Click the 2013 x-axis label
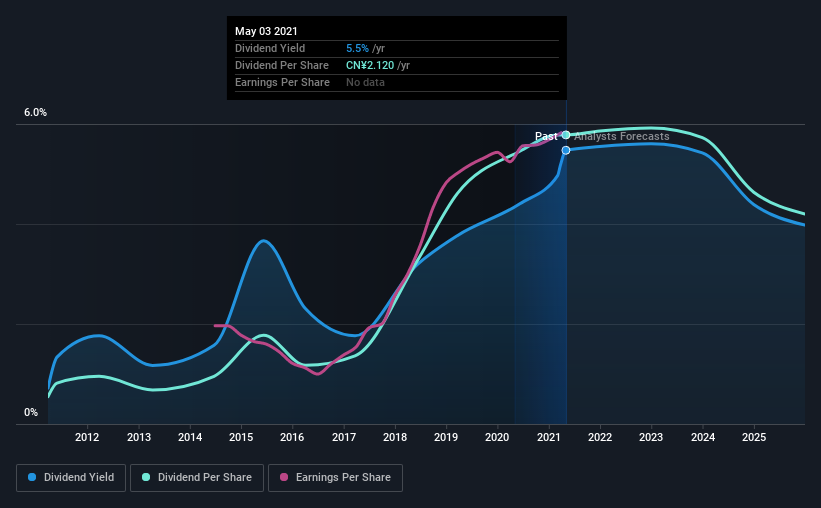 (139, 437)
